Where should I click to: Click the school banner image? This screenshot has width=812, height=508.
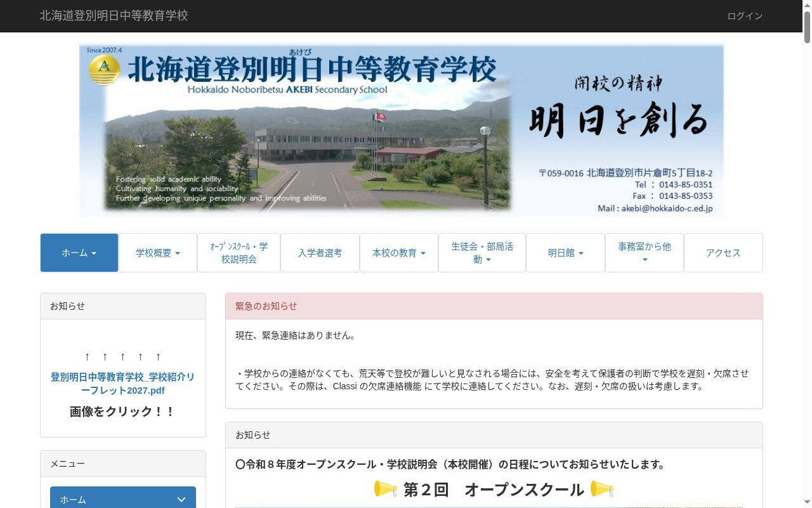coord(401,130)
